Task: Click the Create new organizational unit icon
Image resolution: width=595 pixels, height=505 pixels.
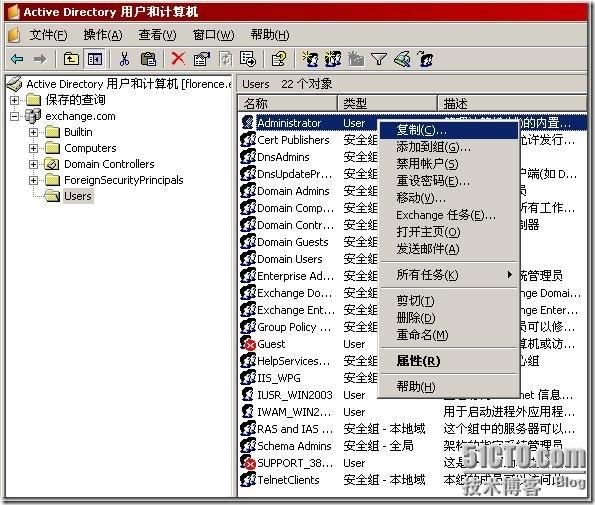Action: tap(356, 59)
